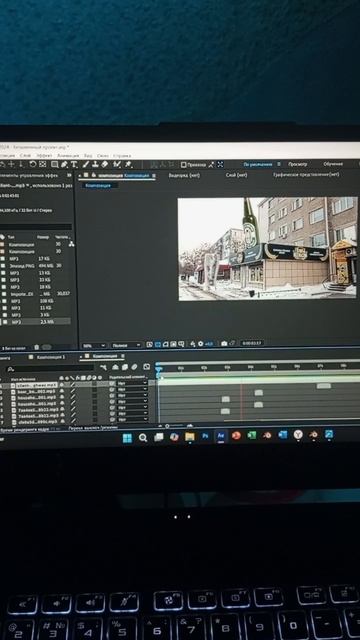
Task: Select the 2,5 МБ MP3 item in project list
Action: click(36, 322)
